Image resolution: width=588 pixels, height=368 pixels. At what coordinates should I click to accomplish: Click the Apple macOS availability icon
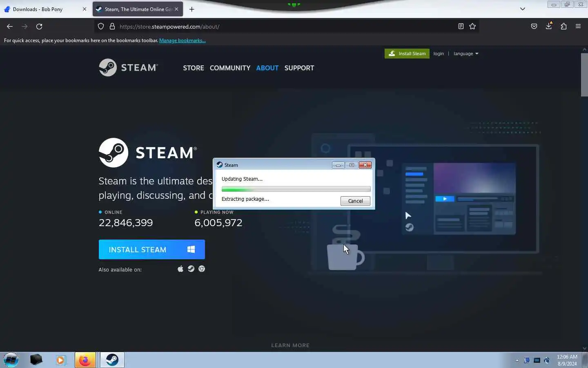180,269
